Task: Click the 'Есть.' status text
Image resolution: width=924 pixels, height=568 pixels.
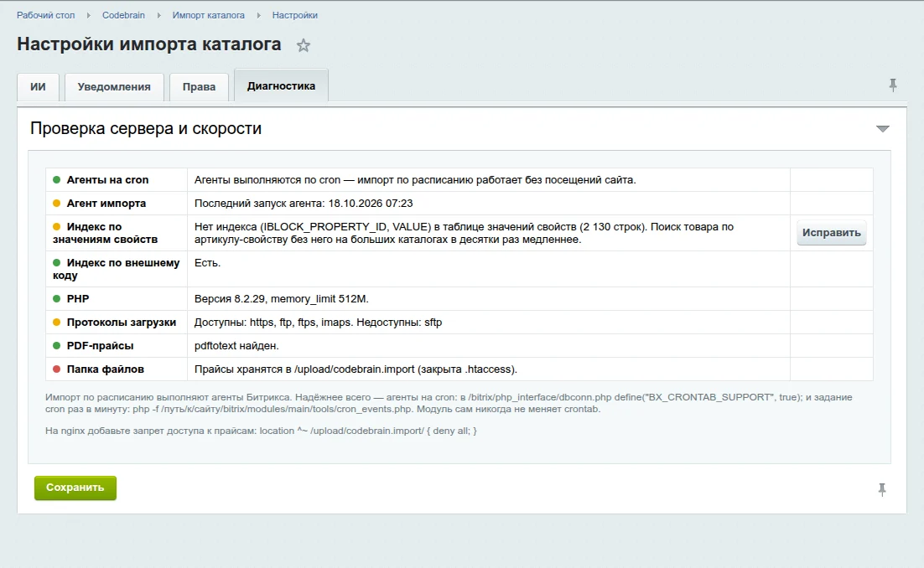Action: click(207, 263)
